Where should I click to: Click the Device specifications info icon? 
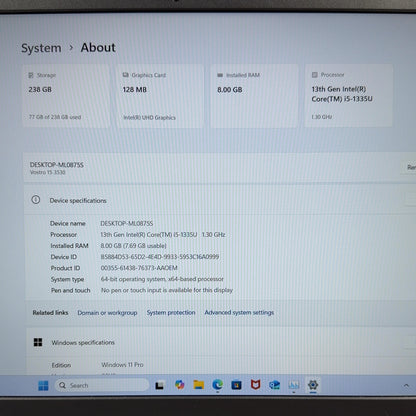coord(36,200)
